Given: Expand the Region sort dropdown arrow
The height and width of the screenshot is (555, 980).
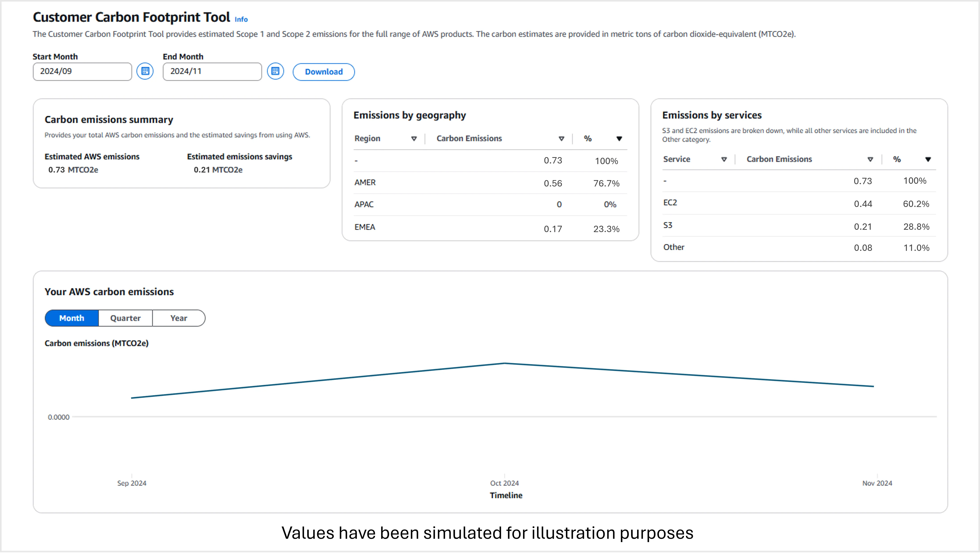Looking at the screenshot, I should pos(414,138).
